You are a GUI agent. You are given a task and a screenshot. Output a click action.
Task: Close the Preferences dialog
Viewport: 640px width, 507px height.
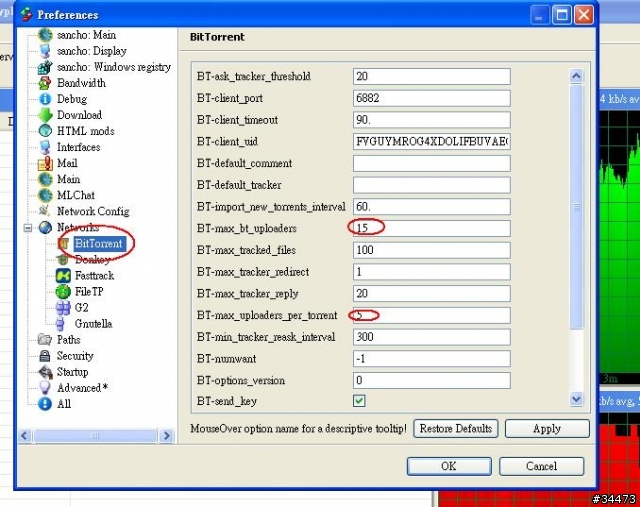(x=584, y=15)
